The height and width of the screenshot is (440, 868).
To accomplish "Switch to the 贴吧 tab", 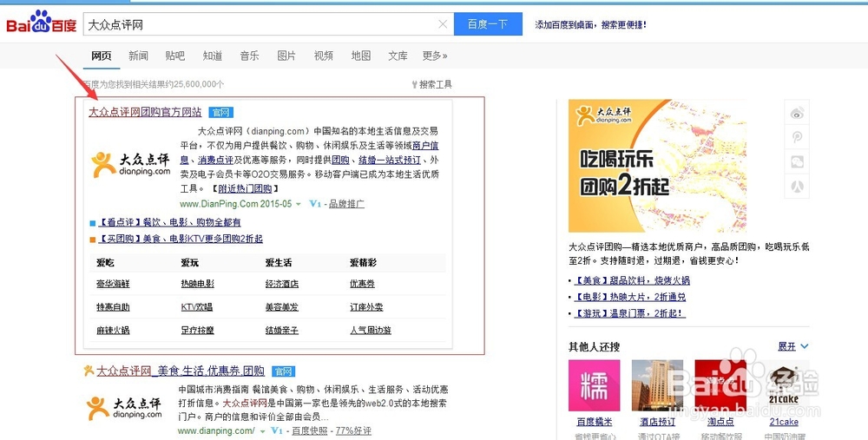I will point(175,56).
